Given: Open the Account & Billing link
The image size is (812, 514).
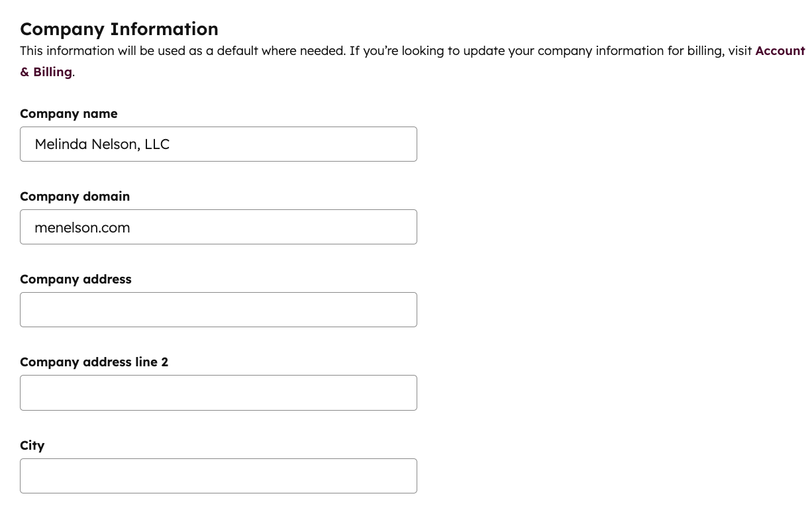Looking at the screenshot, I should tap(780, 50).
